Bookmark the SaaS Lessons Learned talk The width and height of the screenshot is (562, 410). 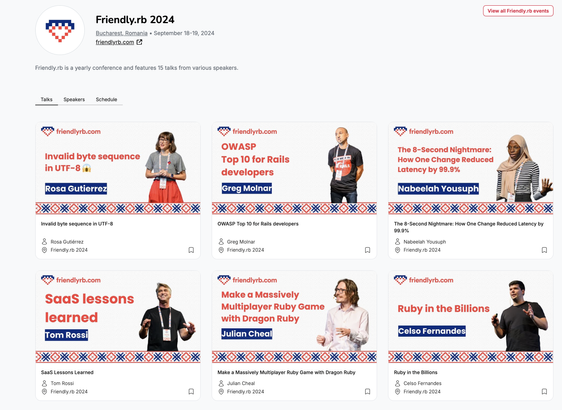pyautogui.click(x=191, y=391)
